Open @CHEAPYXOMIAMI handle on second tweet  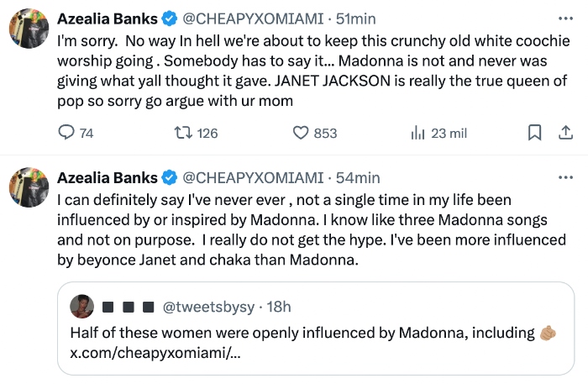[252, 177]
